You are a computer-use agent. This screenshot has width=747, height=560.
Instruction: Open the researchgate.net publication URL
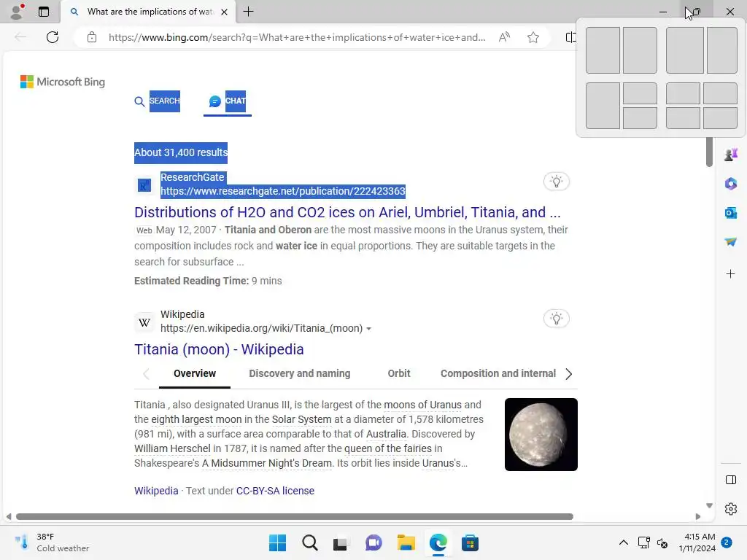(282, 191)
